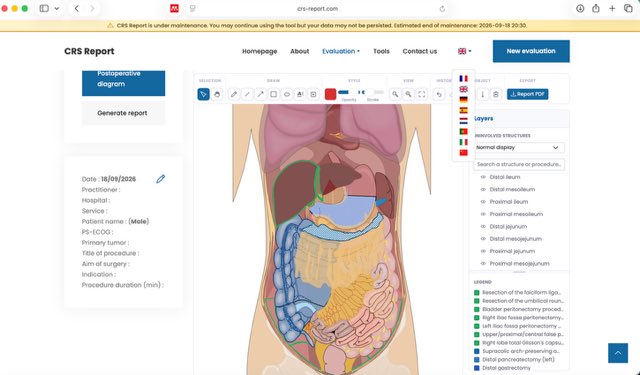Pick the UK flag in the language list
The height and width of the screenshot is (375, 640).
coord(463,89)
